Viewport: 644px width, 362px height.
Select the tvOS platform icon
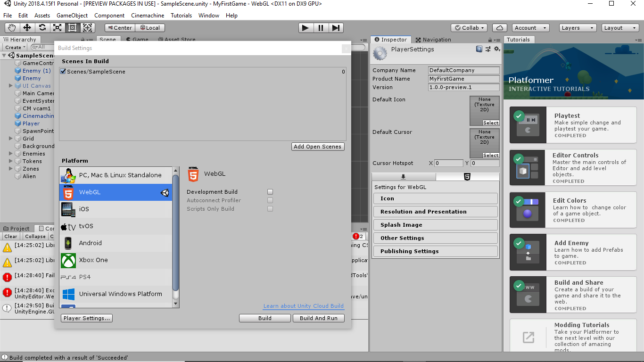[x=68, y=226]
